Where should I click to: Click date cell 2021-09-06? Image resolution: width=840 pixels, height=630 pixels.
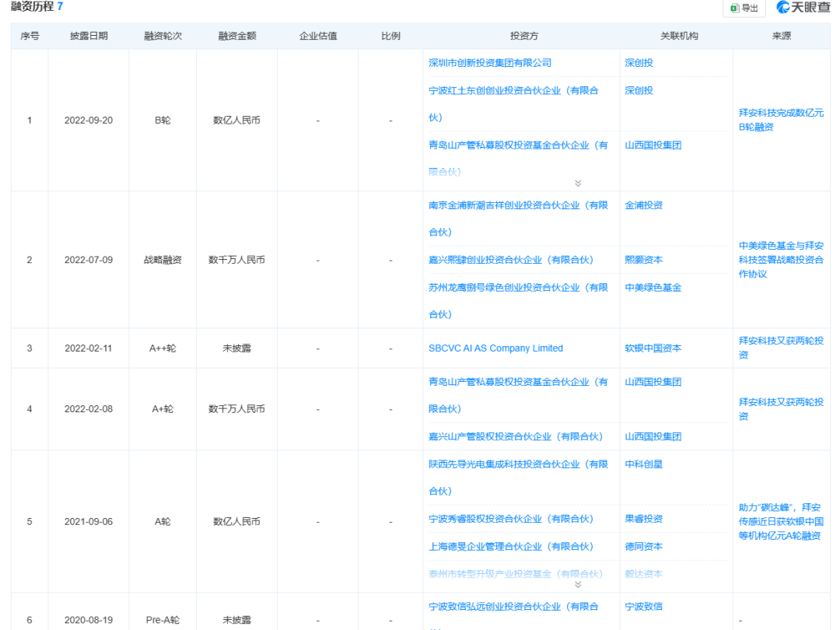(x=89, y=522)
